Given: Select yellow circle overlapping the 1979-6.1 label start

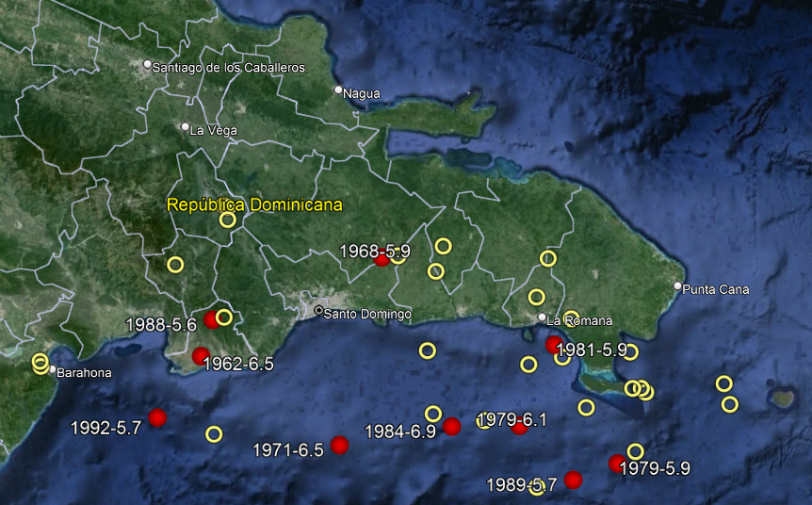Looking at the screenshot, I should coord(484,420).
